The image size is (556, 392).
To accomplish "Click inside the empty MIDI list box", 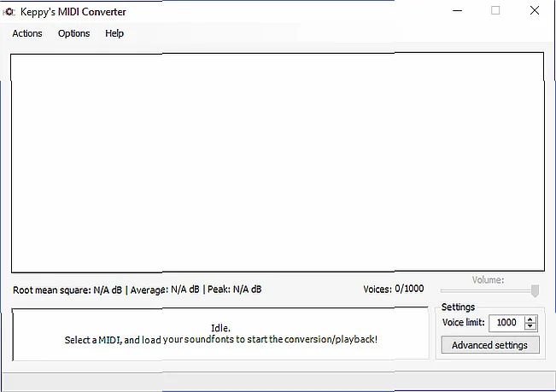I will (278, 162).
